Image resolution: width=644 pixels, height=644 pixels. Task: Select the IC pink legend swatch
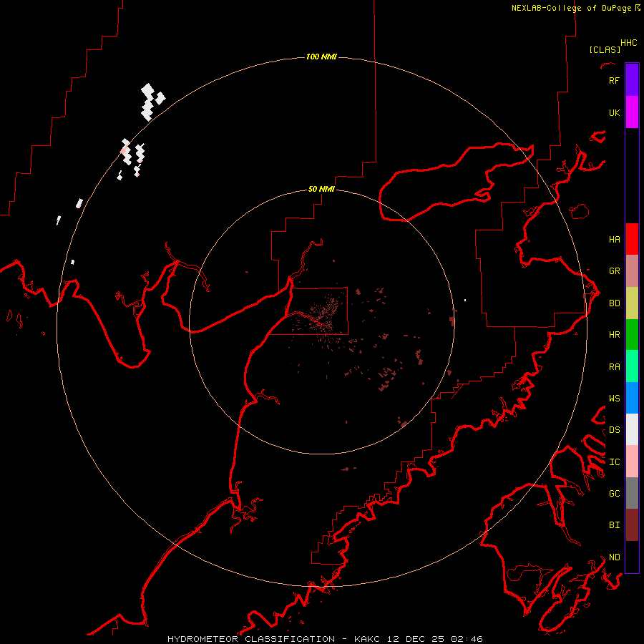coord(632,462)
